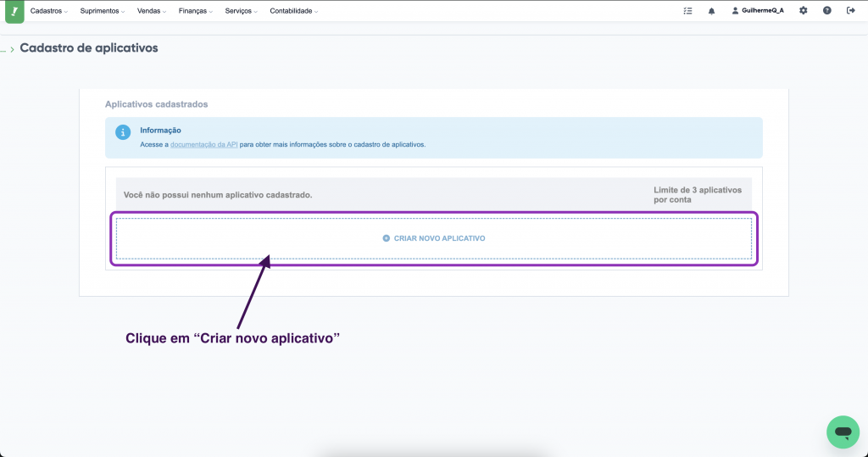The image size is (868, 457).
Task: Expand the Cadastros dropdown menu
Action: [49, 11]
